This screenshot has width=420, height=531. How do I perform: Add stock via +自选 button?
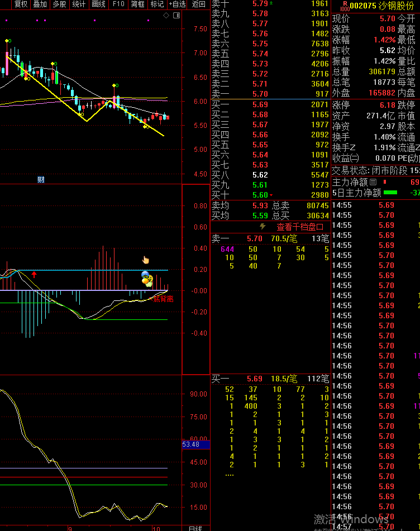click(x=177, y=4)
